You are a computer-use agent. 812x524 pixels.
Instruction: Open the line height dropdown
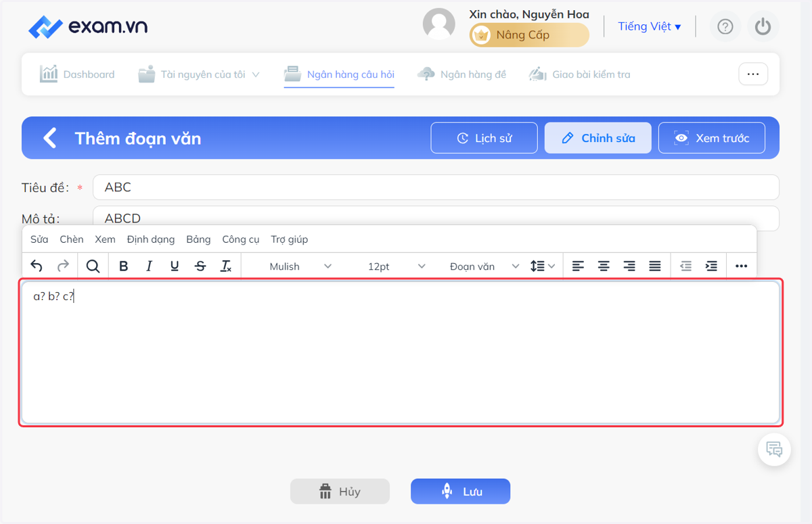coord(543,266)
